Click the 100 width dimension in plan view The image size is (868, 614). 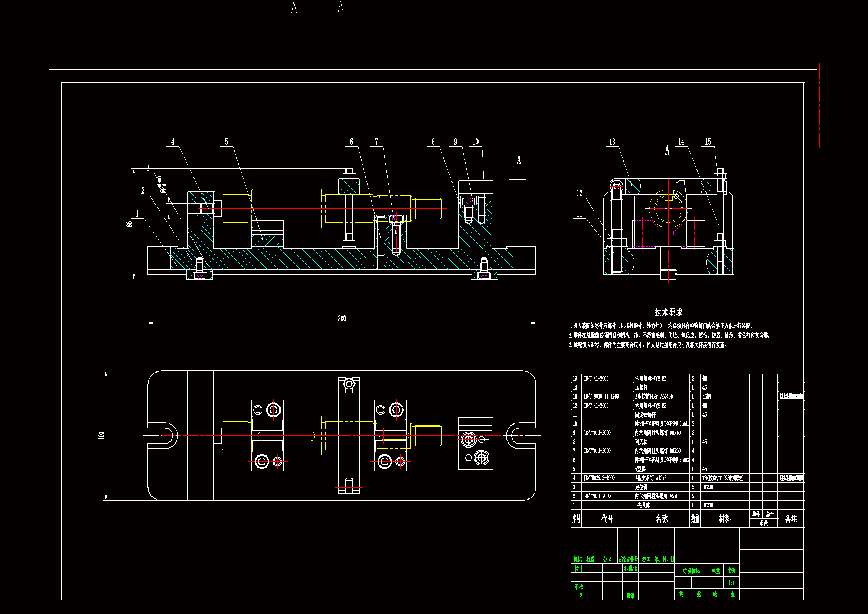(101, 435)
